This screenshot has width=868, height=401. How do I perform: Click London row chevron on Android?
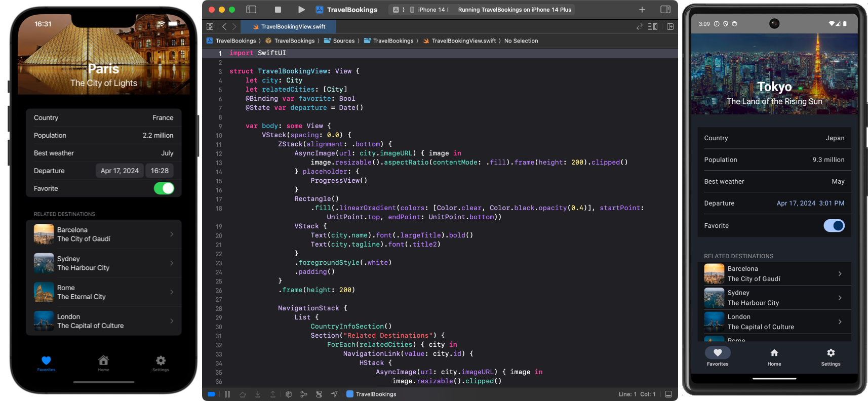click(840, 322)
